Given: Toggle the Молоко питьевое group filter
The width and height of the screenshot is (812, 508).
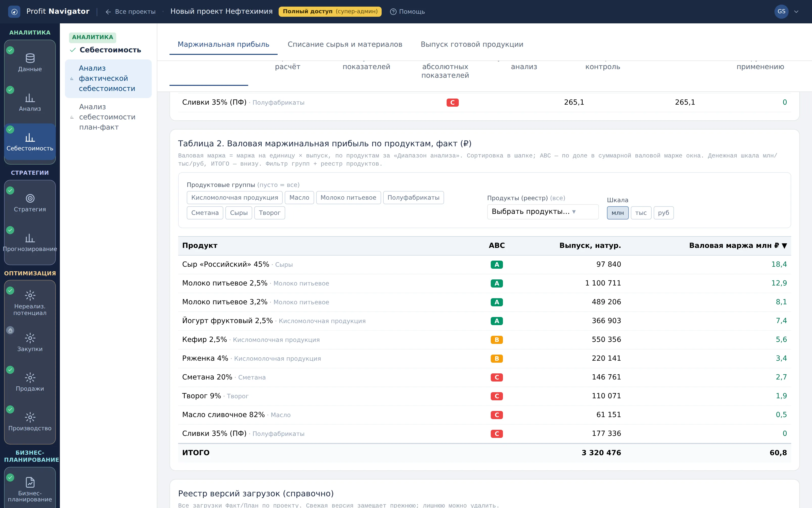Looking at the screenshot, I should click(x=348, y=198).
